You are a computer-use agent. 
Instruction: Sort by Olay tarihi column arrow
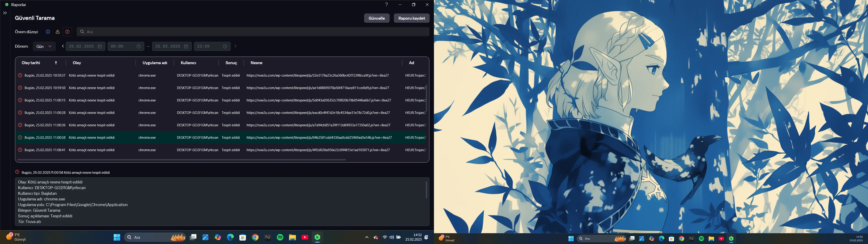pyautogui.click(x=56, y=63)
